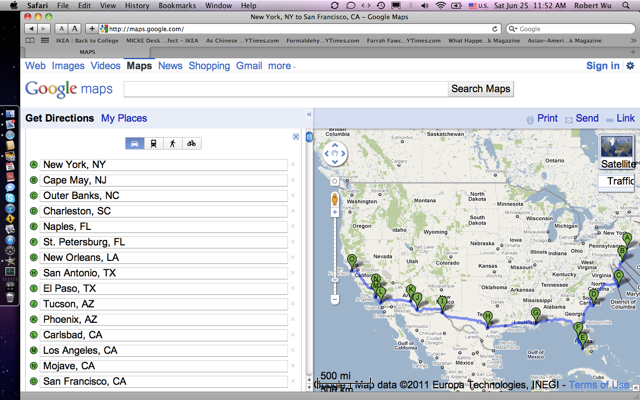This screenshot has height=400, width=640.
Task: Close the directions form with X icon
Action: 296,137
